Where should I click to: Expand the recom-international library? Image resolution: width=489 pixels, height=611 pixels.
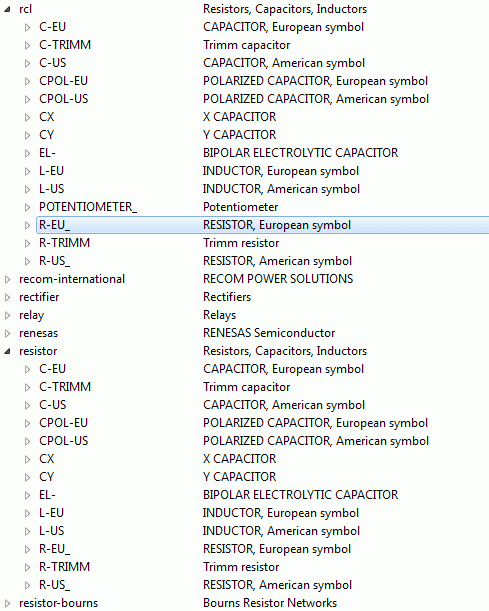7,279
